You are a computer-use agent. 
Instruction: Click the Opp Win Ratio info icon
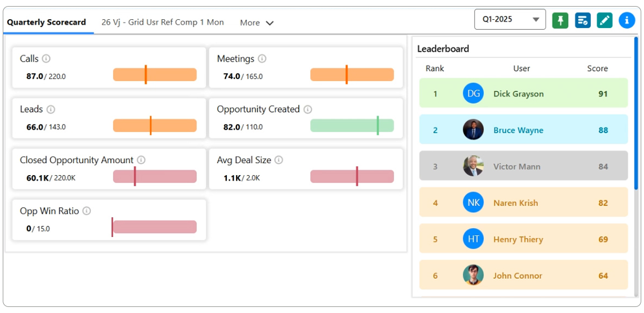coord(86,211)
